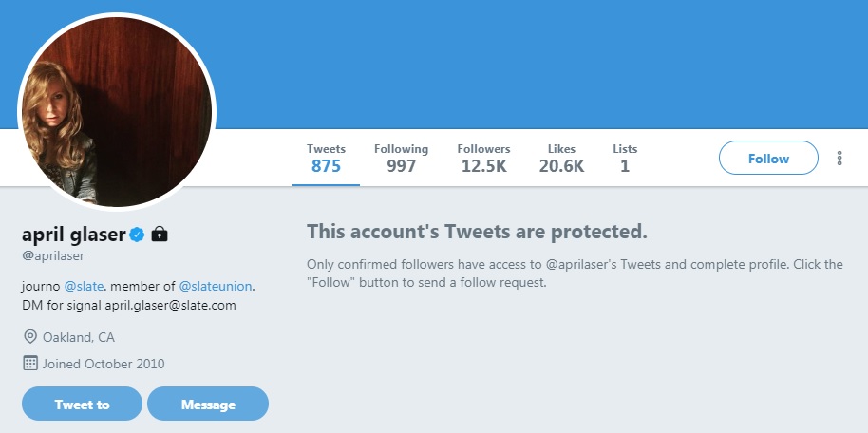The image size is (868, 433).
Task: Click the calendar joined-date icon
Action: click(29, 364)
